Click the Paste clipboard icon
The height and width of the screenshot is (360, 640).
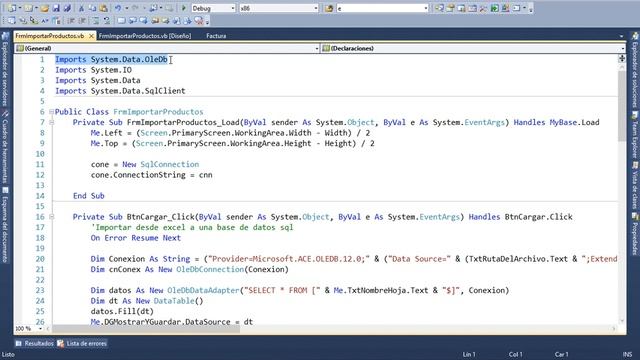103,8
